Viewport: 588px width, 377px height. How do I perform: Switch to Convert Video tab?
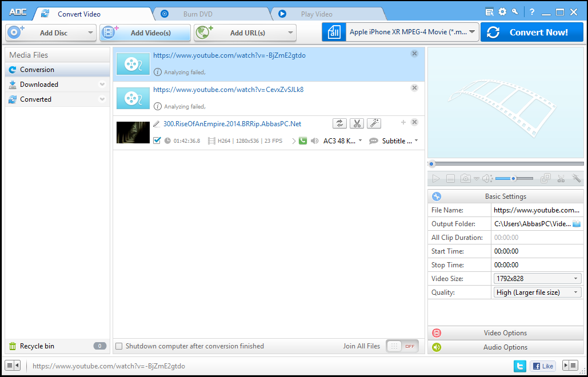[79, 14]
